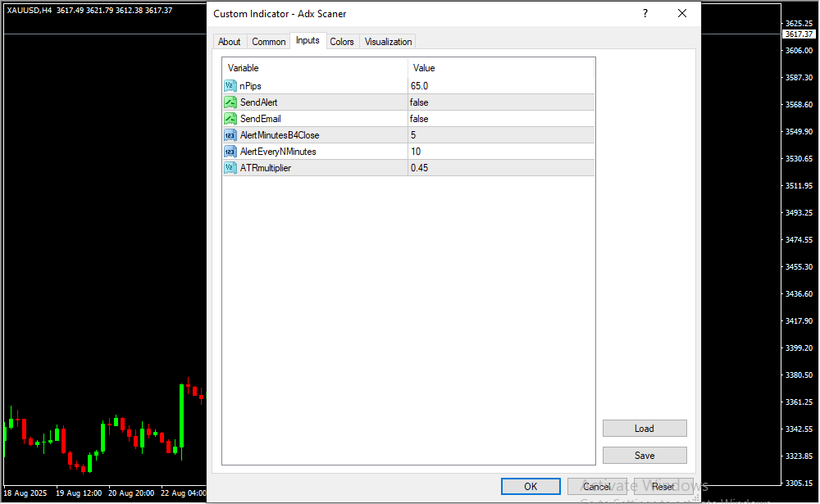Viewport: 820px width, 504px height.
Task: Switch to the Colors tab
Action: tap(342, 42)
